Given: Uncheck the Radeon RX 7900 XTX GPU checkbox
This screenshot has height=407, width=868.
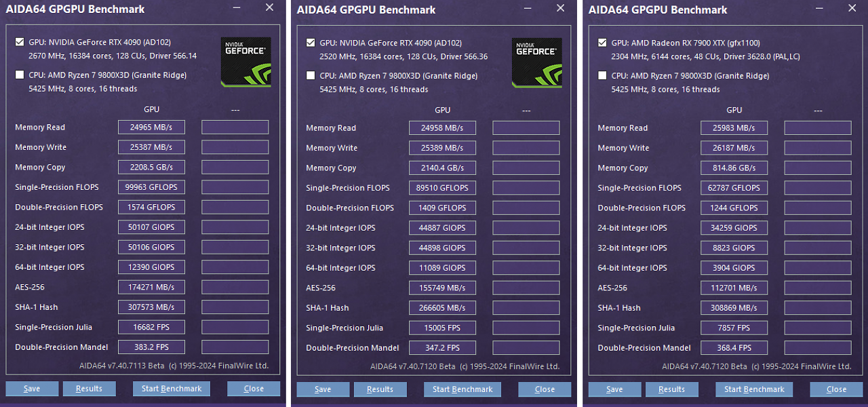Looking at the screenshot, I should pyautogui.click(x=602, y=43).
